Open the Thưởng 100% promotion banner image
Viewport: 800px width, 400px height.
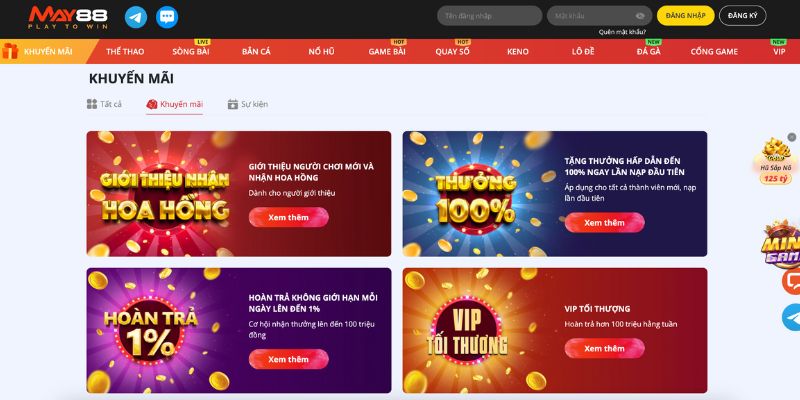476,194
